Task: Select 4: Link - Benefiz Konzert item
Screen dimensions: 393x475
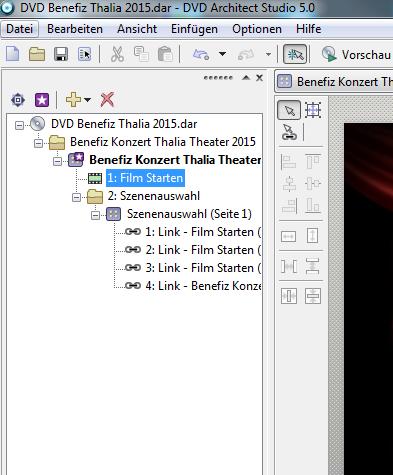Action: (203, 286)
